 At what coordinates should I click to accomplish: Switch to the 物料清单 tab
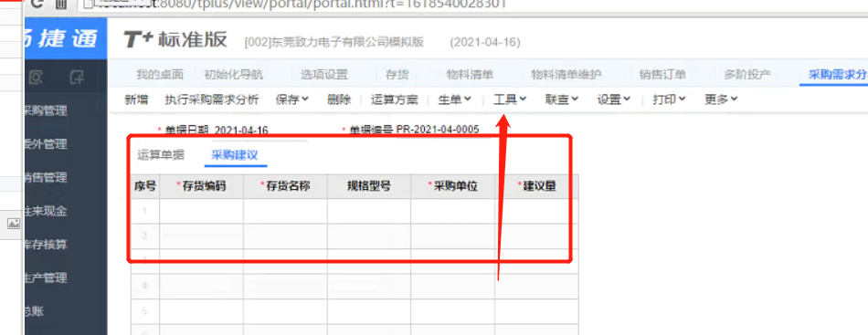pos(470,75)
